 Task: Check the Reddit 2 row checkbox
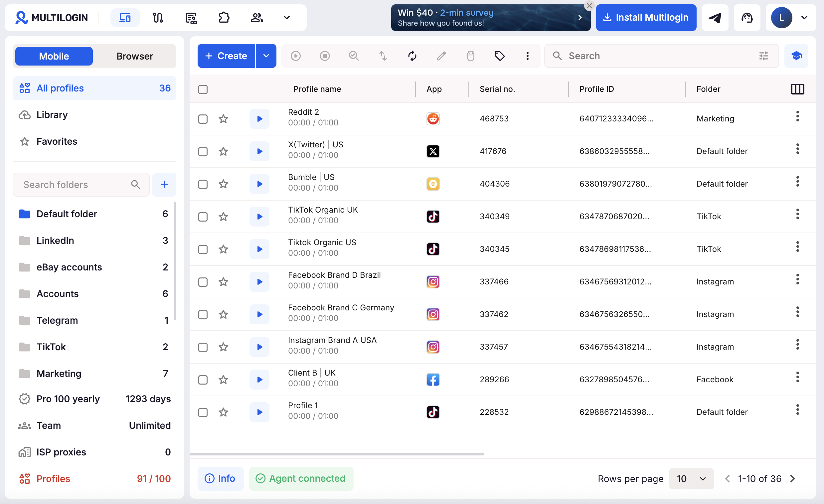203,119
